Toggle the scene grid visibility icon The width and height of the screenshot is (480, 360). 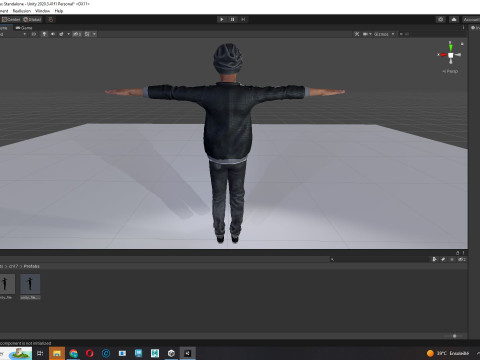point(87,34)
